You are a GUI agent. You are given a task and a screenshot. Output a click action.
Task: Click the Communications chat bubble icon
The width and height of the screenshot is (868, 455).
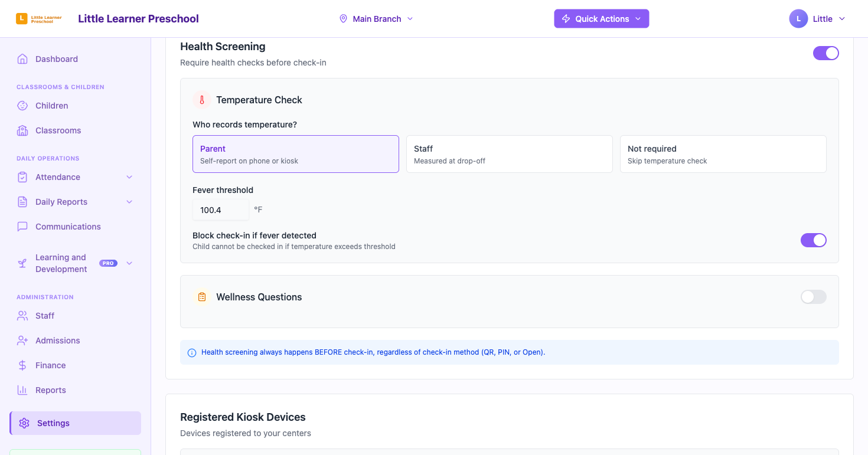pos(22,227)
